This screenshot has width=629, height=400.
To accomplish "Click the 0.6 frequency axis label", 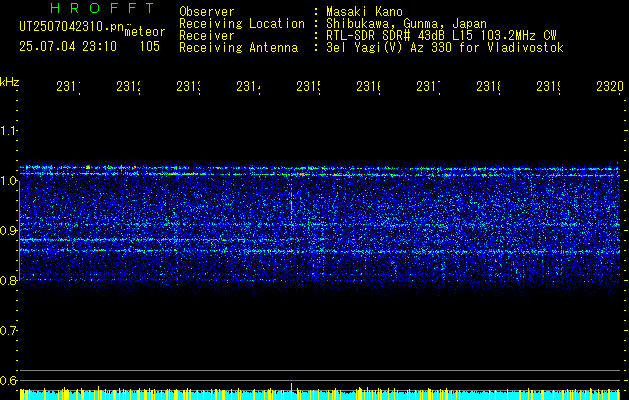I will pos(8,380).
